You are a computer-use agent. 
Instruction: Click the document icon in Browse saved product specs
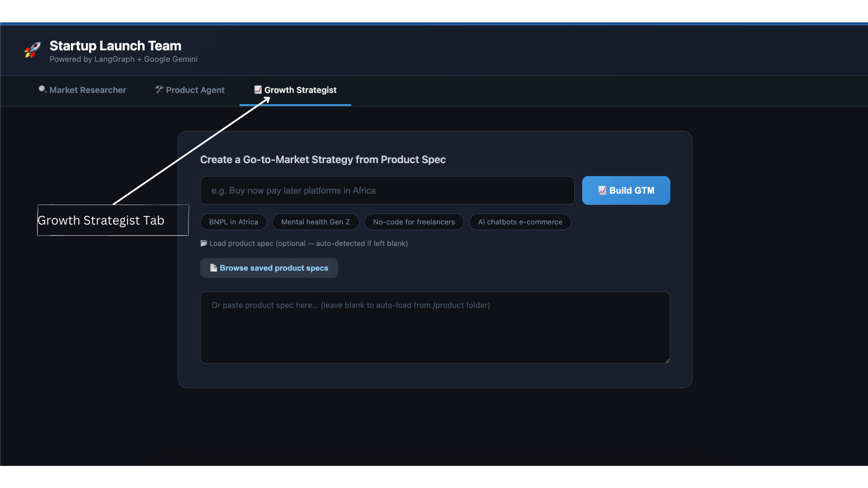(213, 267)
